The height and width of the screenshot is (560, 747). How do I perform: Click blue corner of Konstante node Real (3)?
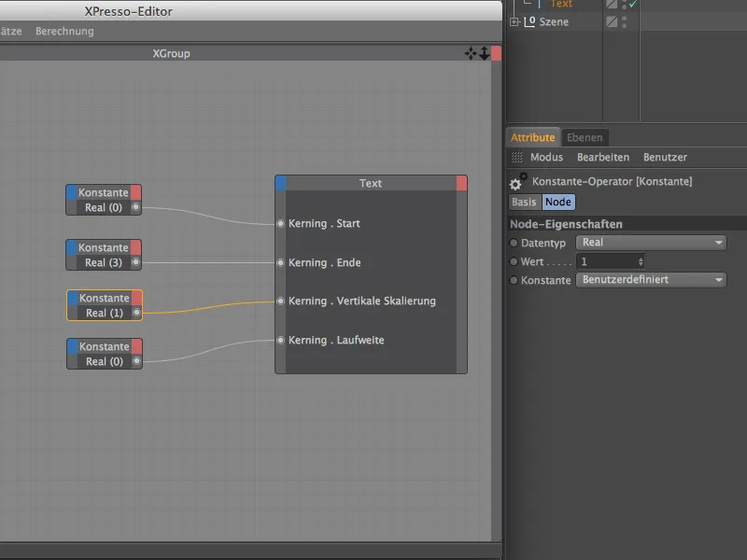tap(72, 247)
